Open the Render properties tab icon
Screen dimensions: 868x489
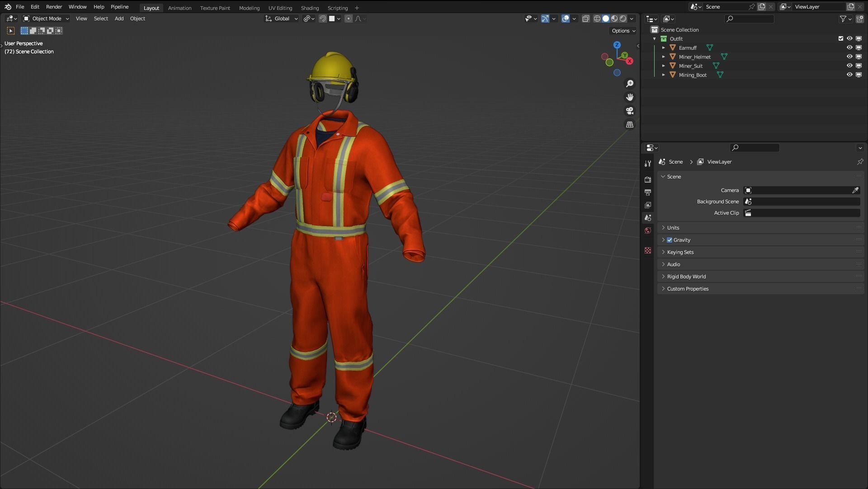click(648, 179)
